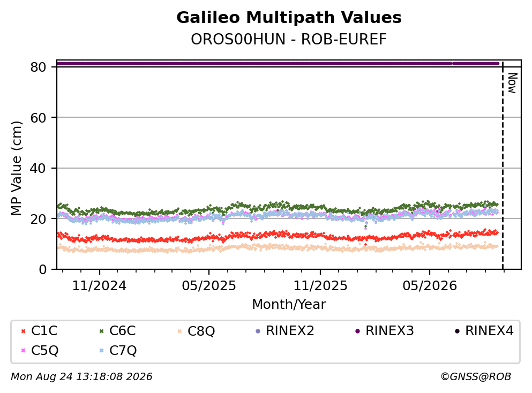Click the RINEX2 legend dot
This screenshot has height=393, width=532.
(258, 331)
